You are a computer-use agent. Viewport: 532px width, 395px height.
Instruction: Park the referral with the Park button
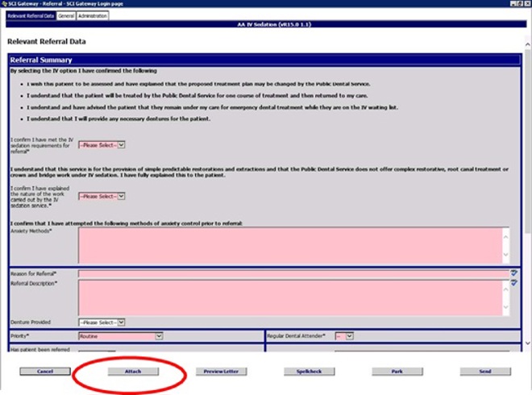point(397,372)
